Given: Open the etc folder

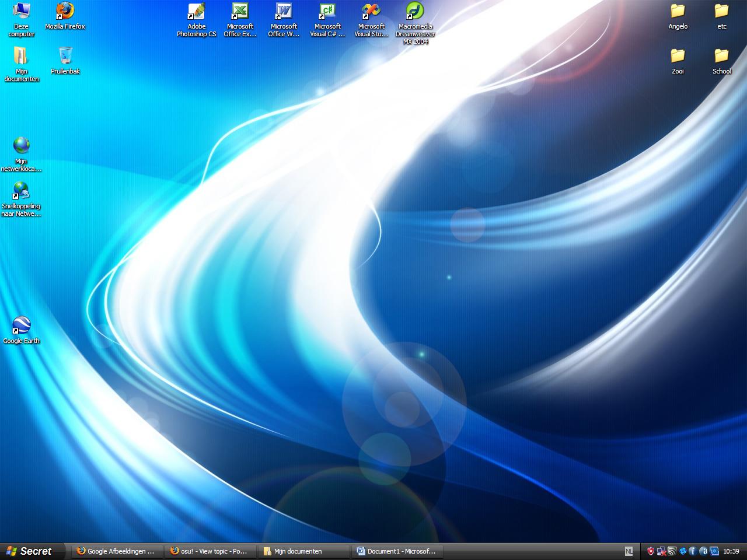Looking at the screenshot, I should [x=722, y=16].
